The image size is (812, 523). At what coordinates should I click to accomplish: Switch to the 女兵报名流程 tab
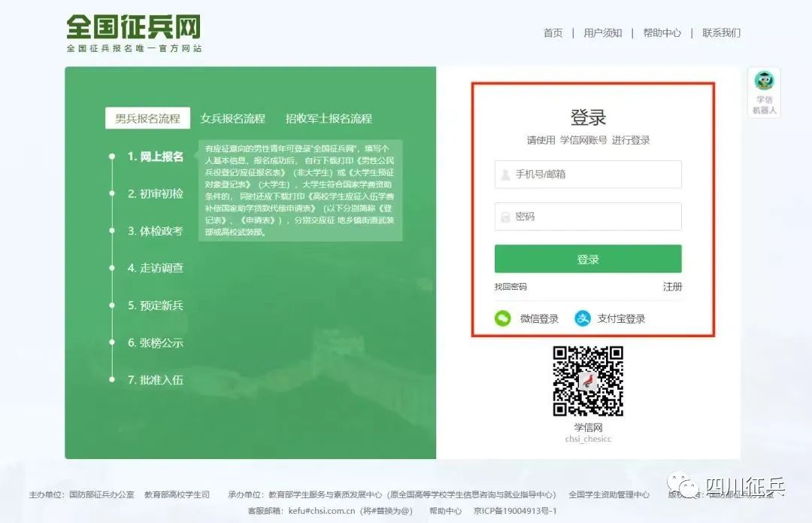point(232,118)
